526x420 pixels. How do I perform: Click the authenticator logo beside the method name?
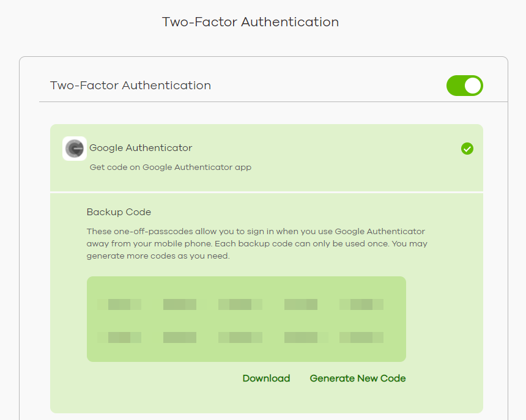pos(74,148)
